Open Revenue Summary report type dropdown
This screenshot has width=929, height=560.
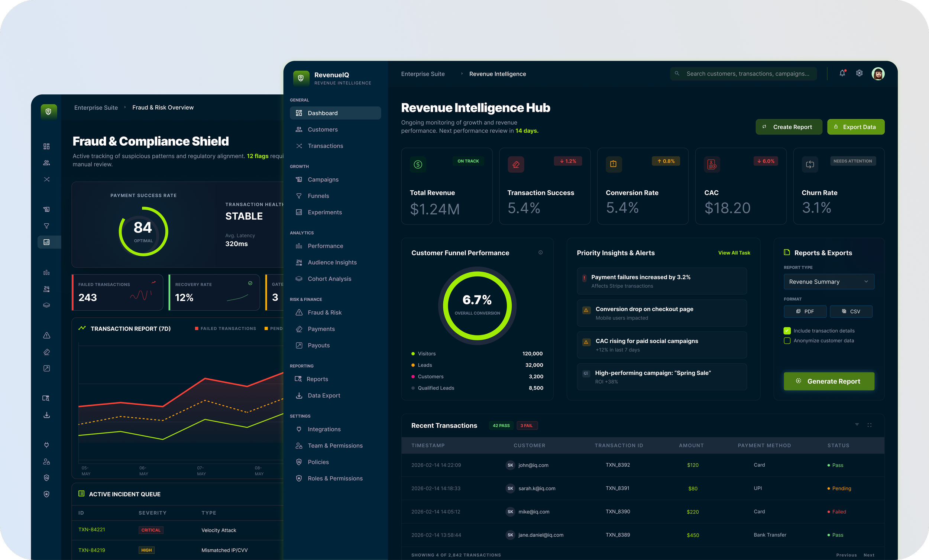[x=829, y=282]
